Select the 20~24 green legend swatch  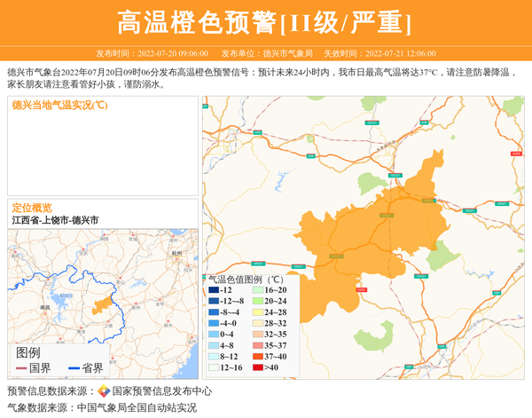(x=256, y=302)
